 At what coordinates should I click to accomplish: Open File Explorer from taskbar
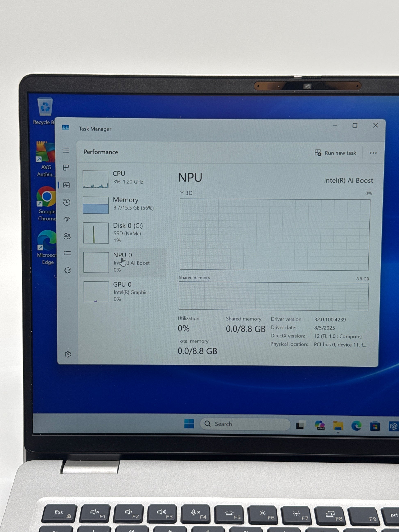pyautogui.click(x=338, y=426)
